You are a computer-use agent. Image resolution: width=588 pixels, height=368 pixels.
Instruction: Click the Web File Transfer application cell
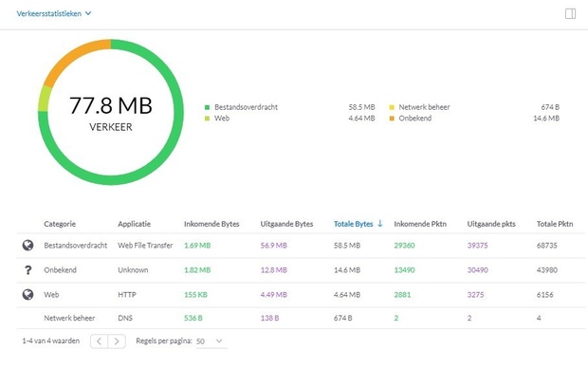145,246
